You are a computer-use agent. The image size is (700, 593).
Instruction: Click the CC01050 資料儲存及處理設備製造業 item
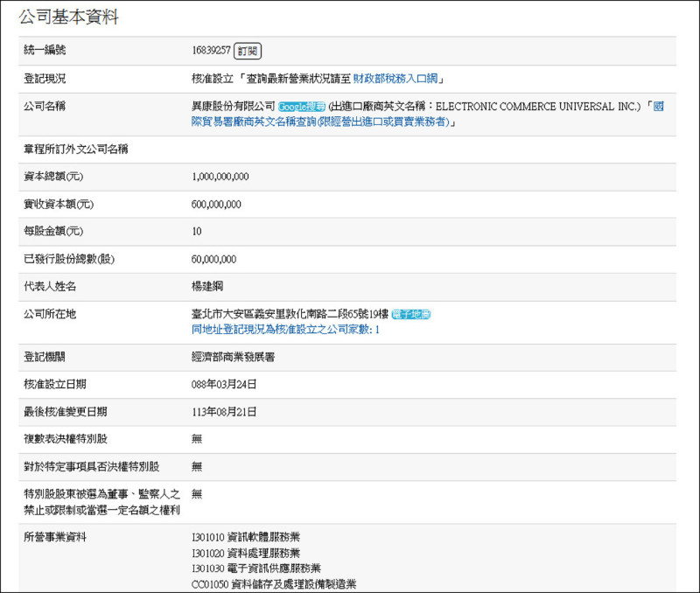coord(273,584)
